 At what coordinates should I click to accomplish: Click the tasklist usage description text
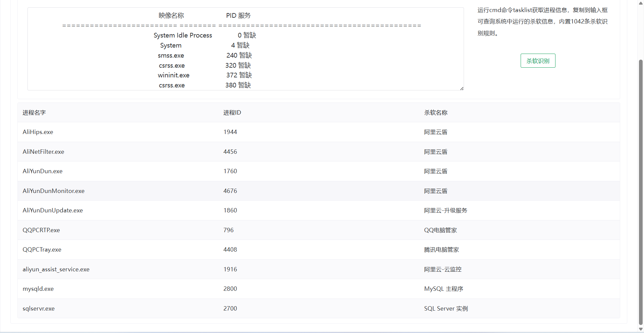point(542,21)
